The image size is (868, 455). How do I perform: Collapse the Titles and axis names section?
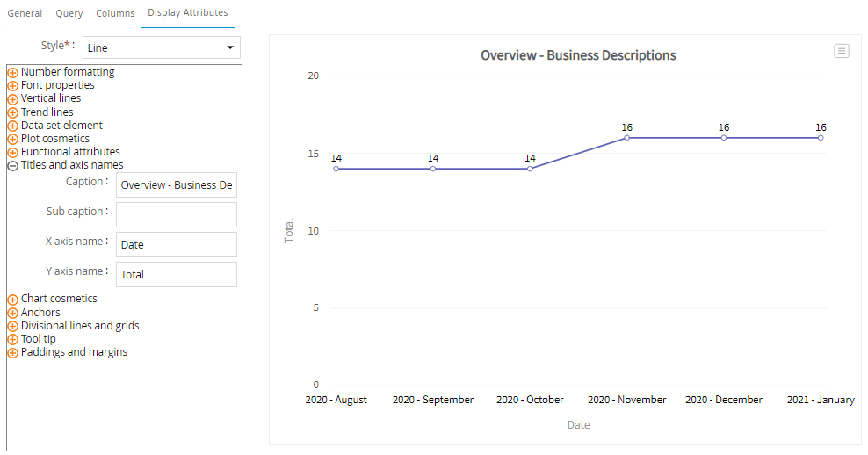click(x=13, y=165)
